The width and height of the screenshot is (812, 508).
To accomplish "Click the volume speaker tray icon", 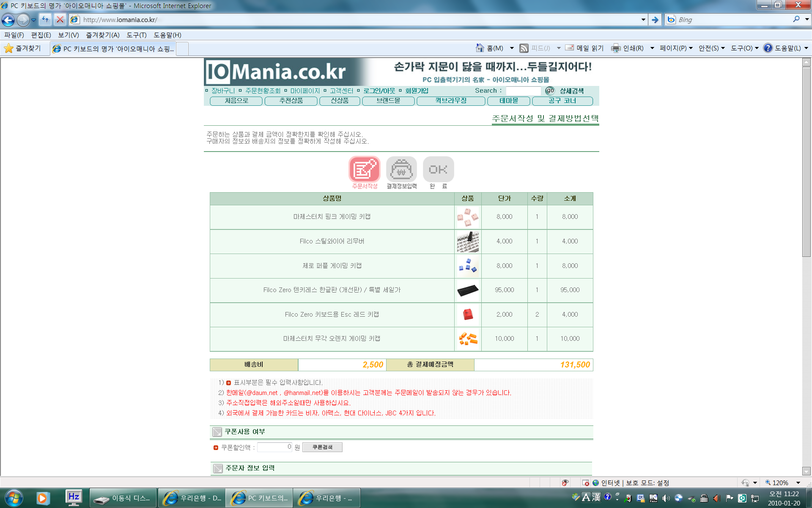I will pyautogui.click(x=666, y=498).
